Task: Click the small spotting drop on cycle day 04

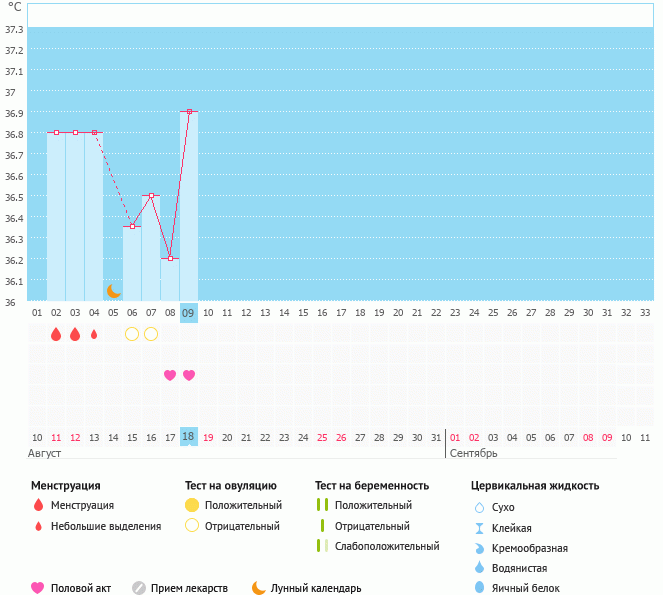Action: [x=94, y=334]
